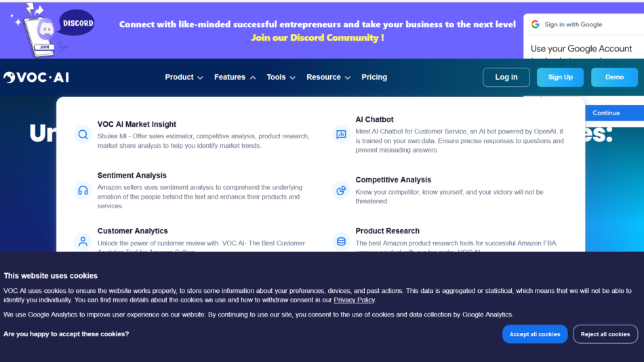Open the Tools dropdown menu
644x362 pixels.
281,77
